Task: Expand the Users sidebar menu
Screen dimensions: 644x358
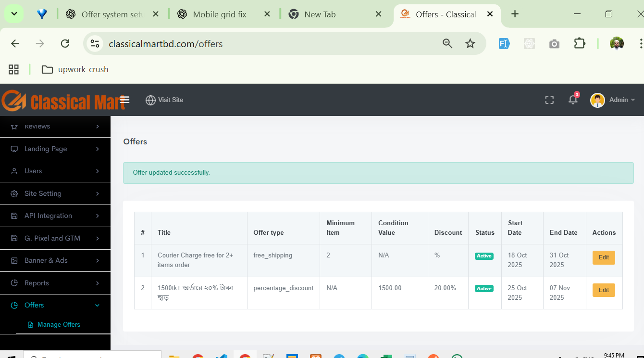Action: 55,171
